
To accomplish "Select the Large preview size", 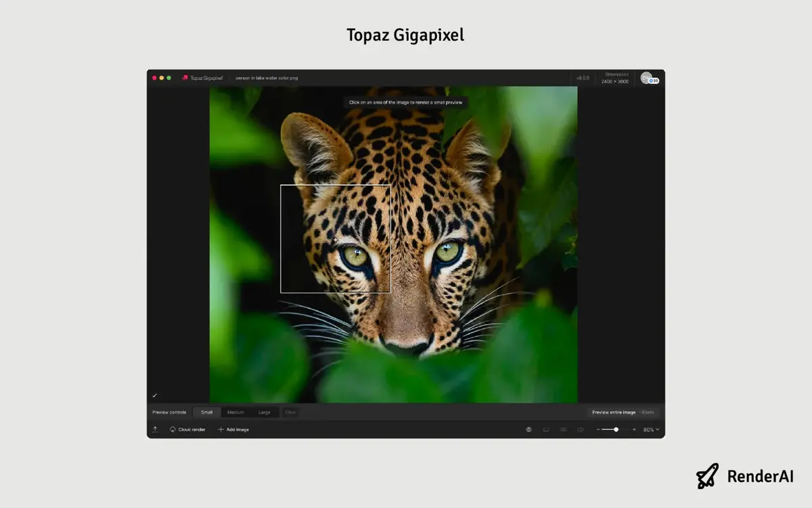I will pyautogui.click(x=265, y=412).
